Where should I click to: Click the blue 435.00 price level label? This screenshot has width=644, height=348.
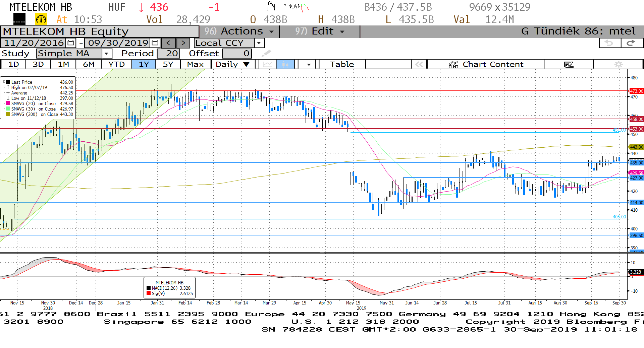coord(636,162)
